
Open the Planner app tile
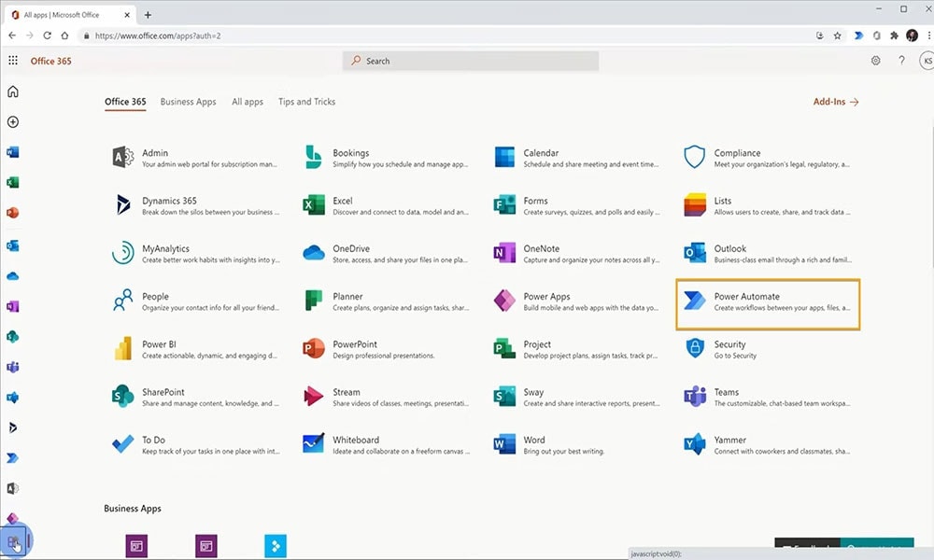pyautogui.click(x=386, y=301)
